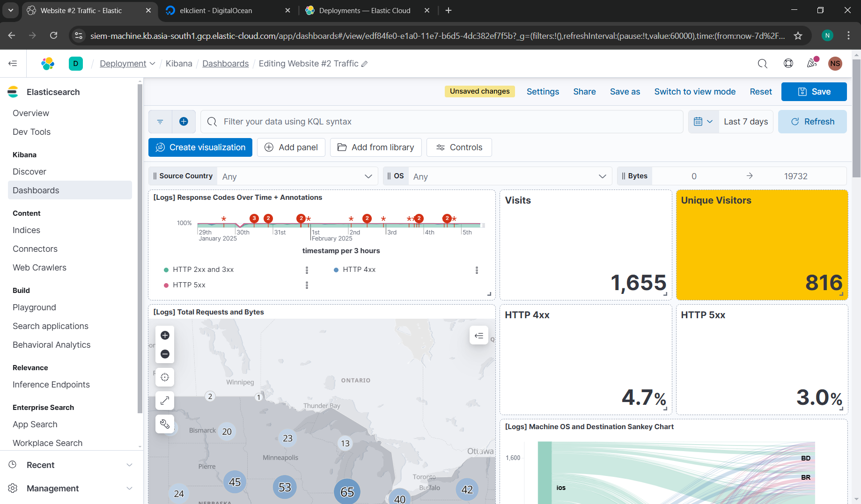Click Create visualization button
The height and width of the screenshot is (504, 861).
(200, 147)
